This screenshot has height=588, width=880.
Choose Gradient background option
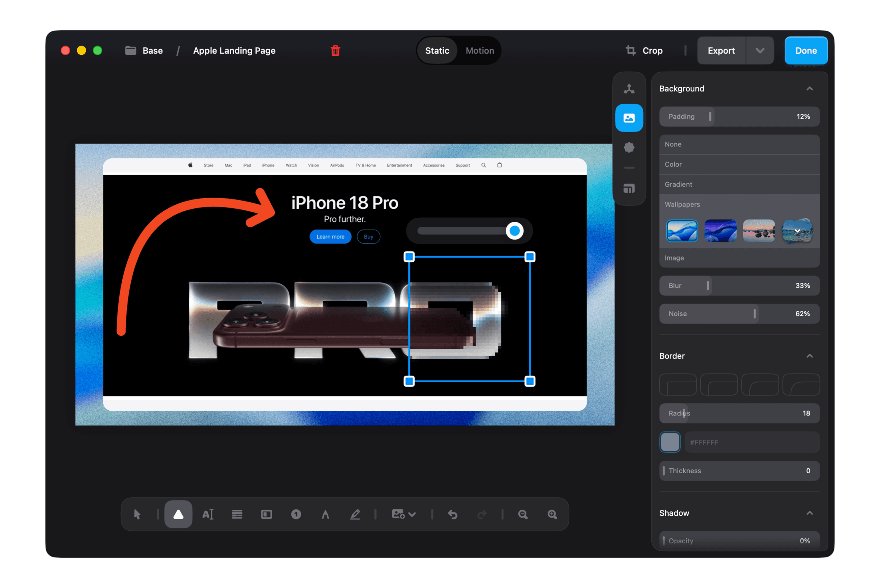pyautogui.click(x=739, y=184)
